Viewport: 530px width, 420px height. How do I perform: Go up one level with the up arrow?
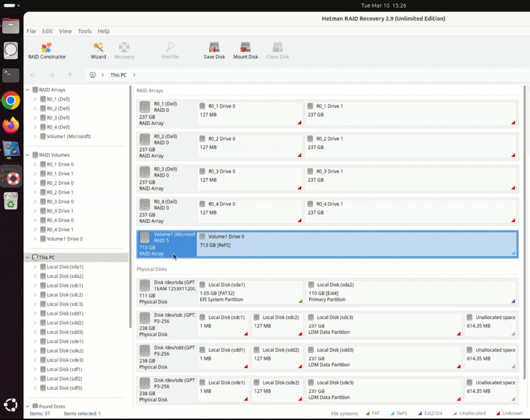pyautogui.click(x=70, y=75)
